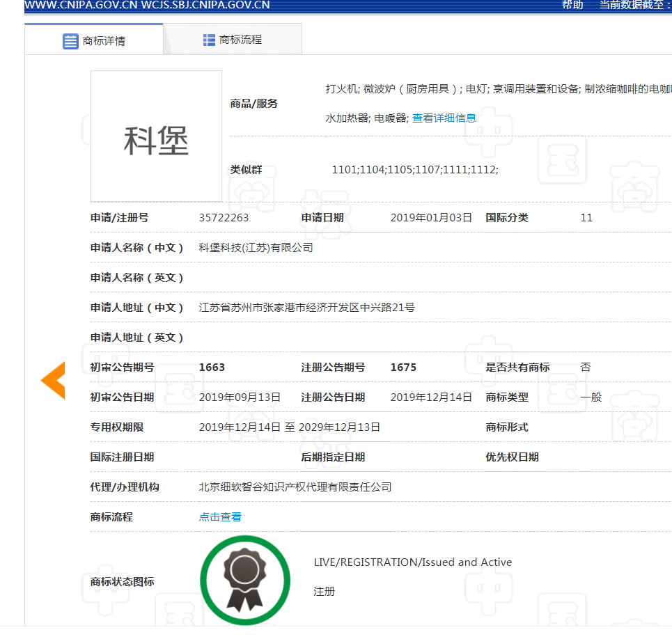672x639 pixels.
Task: Click the list icon on 商标详情 tab
Action: 70,41
